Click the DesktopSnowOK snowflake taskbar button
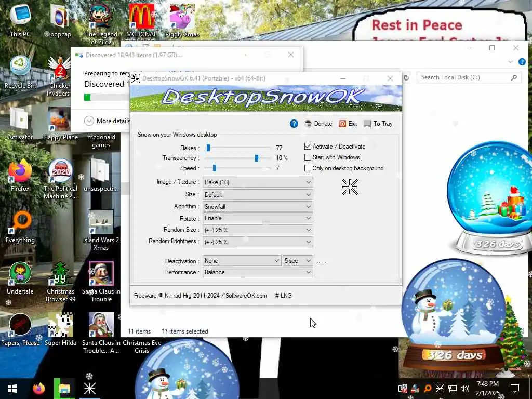The width and height of the screenshot is (532, 399). pos(89,389)
